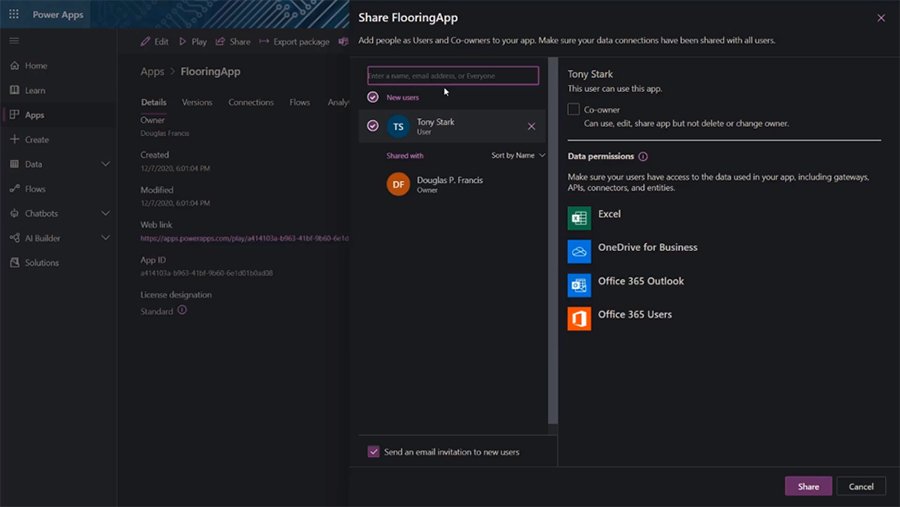The width and height of the screenshot is (900, 507).
Task: Toggle the New users select-all checkmark
Action: pyautogui.click(x=373, y=97)
